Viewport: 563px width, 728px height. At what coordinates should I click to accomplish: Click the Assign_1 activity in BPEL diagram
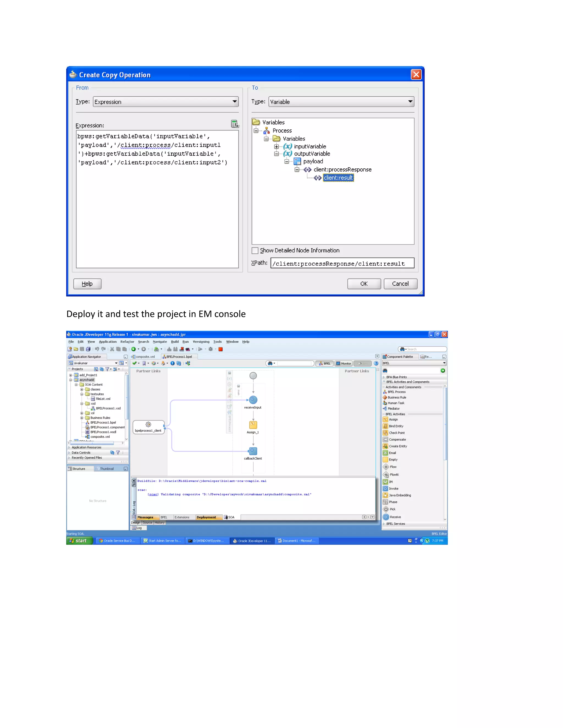pyautogui.click(x=253, y=425)
